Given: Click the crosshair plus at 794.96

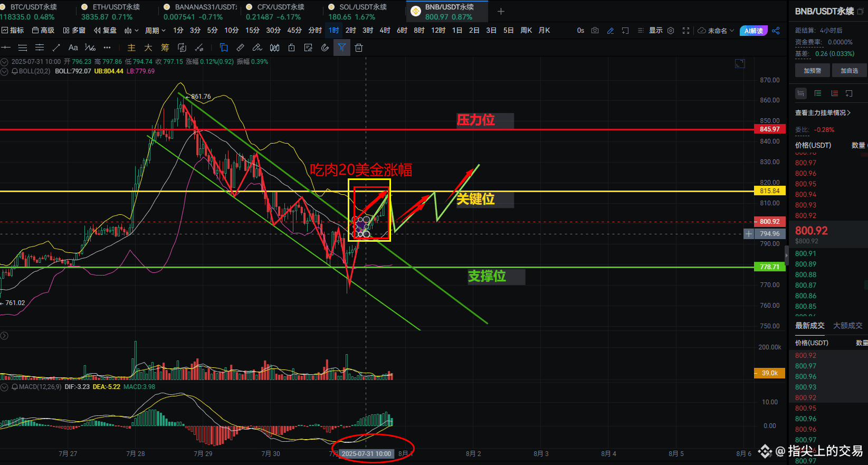Looking at the screenshot, I should tap(749, 234).
